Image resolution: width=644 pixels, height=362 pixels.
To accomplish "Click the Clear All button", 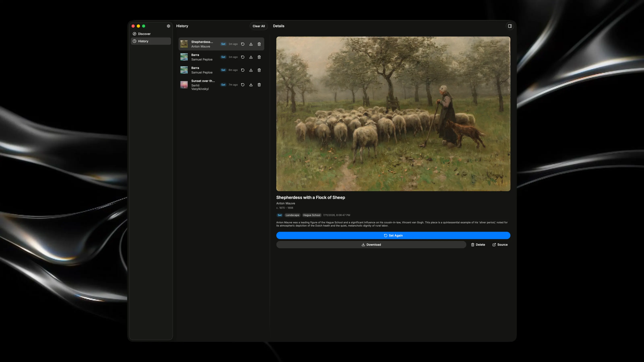I will point(258,26).
